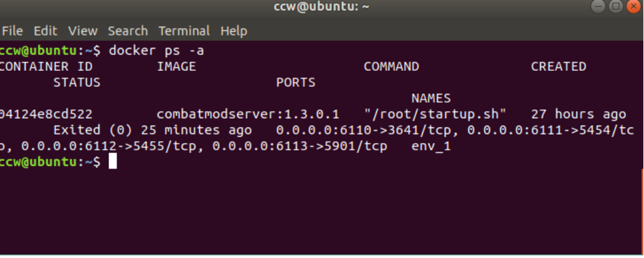Open the Edit menu
This screenshot has height=258, width=644.
[x=45, y=30]
